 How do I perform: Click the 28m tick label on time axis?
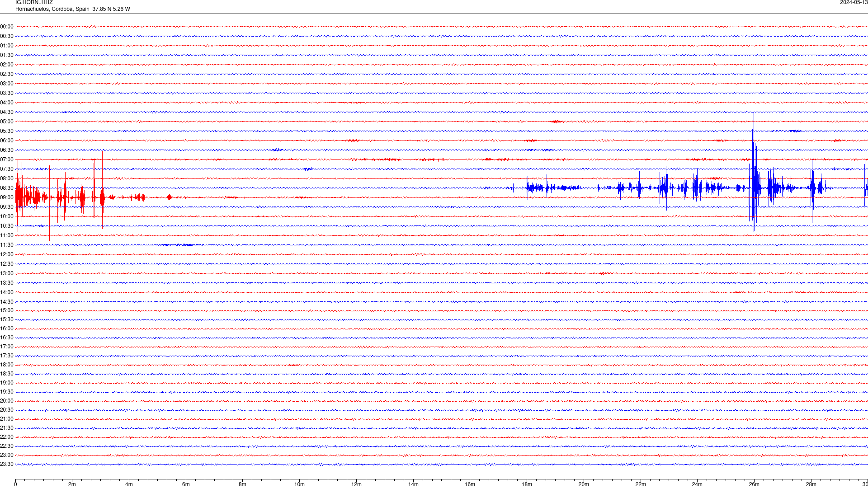pos(811,484)
